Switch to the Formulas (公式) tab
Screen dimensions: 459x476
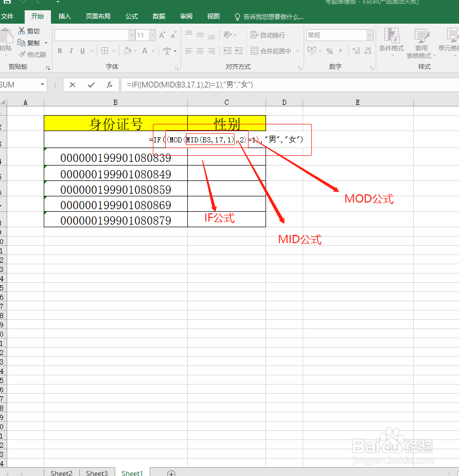point(132,16)
